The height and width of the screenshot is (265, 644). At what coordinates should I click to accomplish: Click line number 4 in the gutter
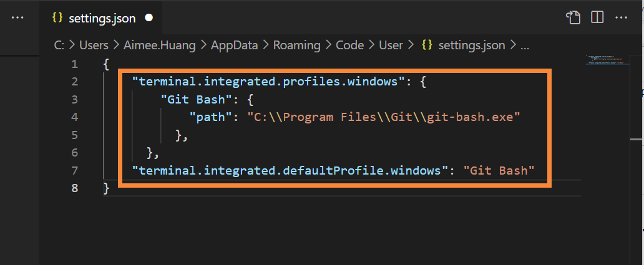(x=75, y=117)
